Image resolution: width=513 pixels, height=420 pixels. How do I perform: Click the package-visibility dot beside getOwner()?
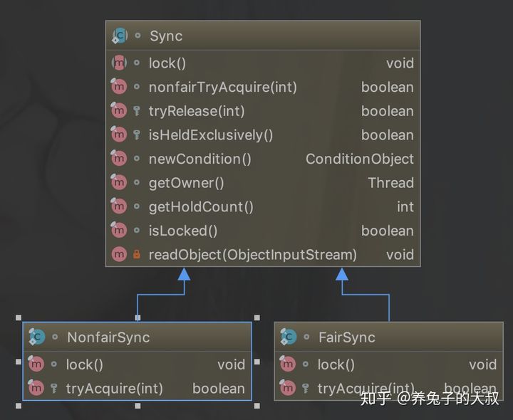(x=137, y=182)
